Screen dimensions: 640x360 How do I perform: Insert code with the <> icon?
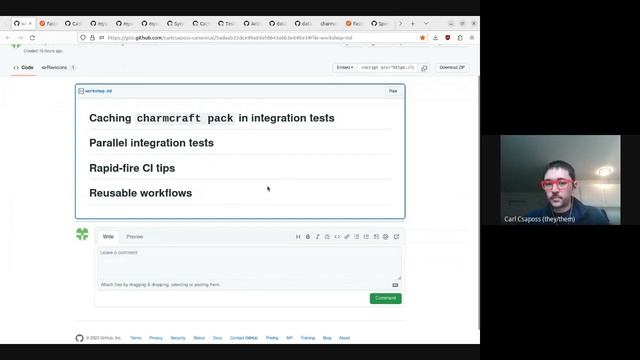pyautogui.click(x=337, y=237)
